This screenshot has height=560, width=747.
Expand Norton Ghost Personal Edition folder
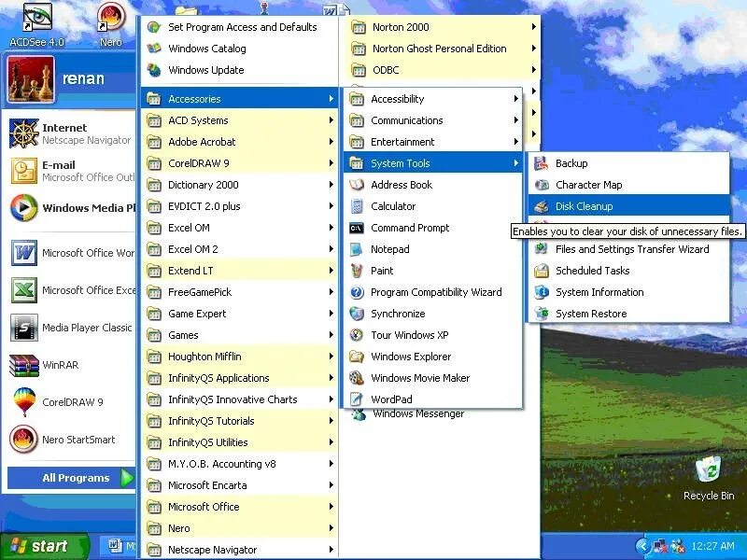tap(443, 49)
